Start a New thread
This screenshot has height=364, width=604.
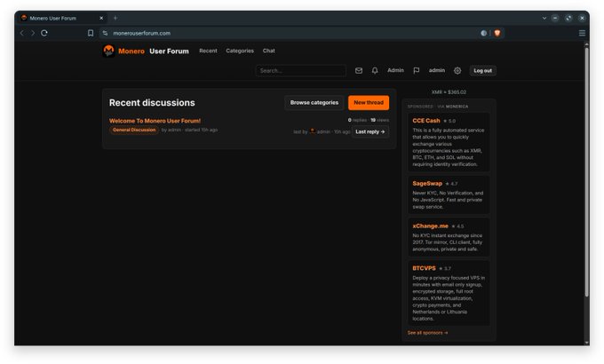[369, 103]
